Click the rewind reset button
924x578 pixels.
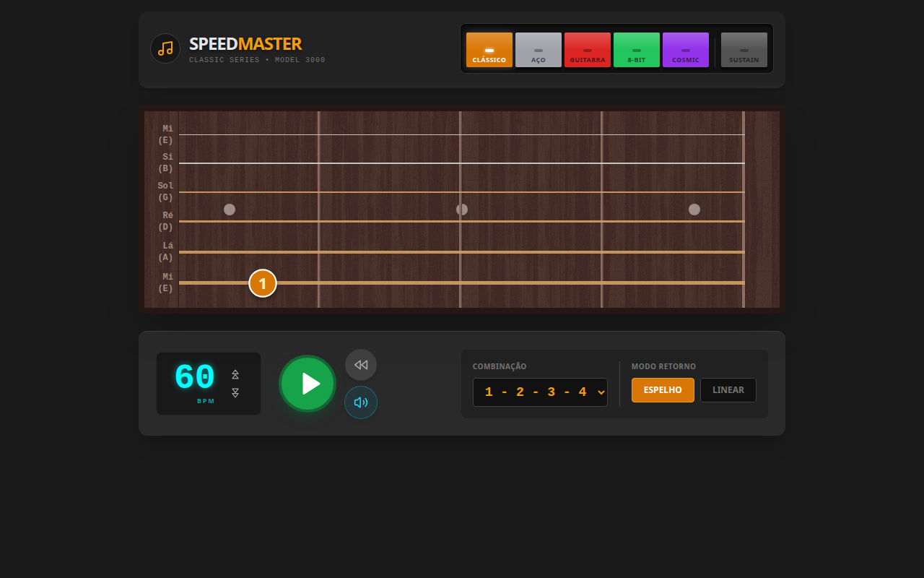361,365
